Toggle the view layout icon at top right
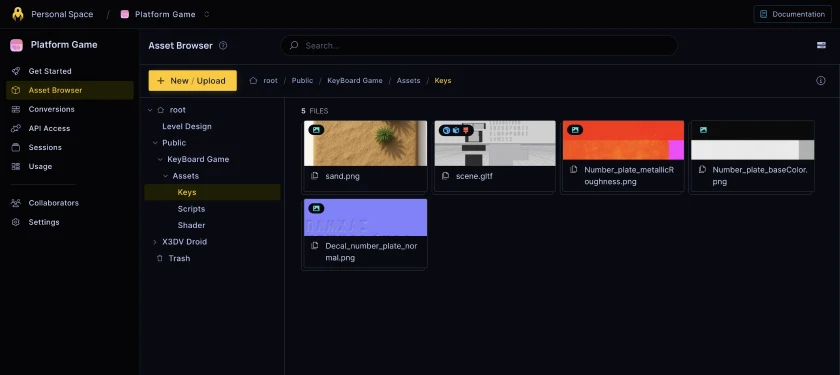Screen dimensions: 840x375 click(x=821, y=45)
